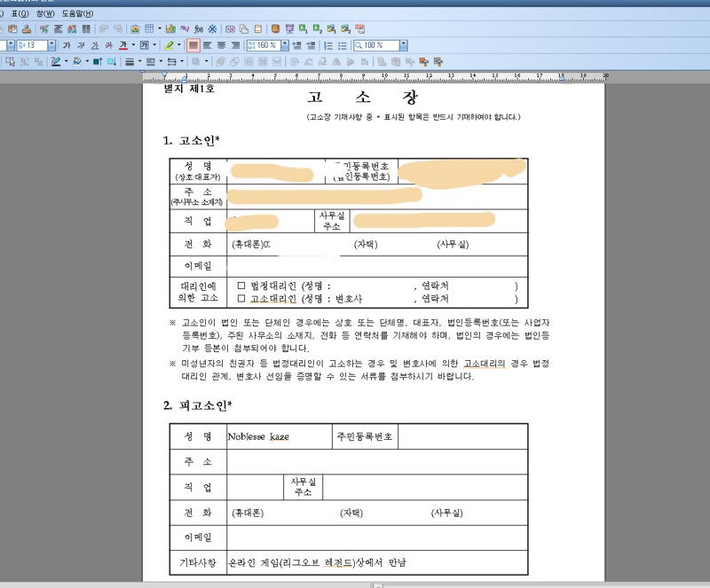This screenshot has width=710, height=588.
Task: Toggle italic 가 formatting
Action: point(81,45)
